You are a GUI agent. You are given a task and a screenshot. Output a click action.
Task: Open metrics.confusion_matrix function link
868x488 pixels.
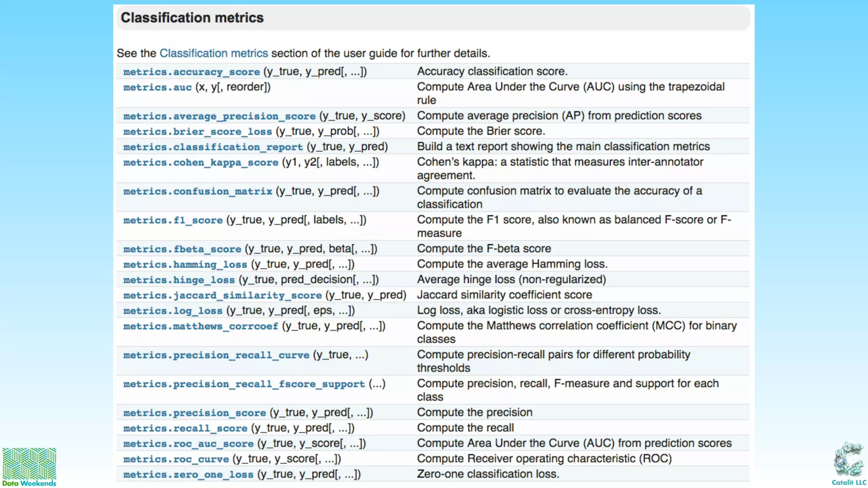[x=198, y=191]
